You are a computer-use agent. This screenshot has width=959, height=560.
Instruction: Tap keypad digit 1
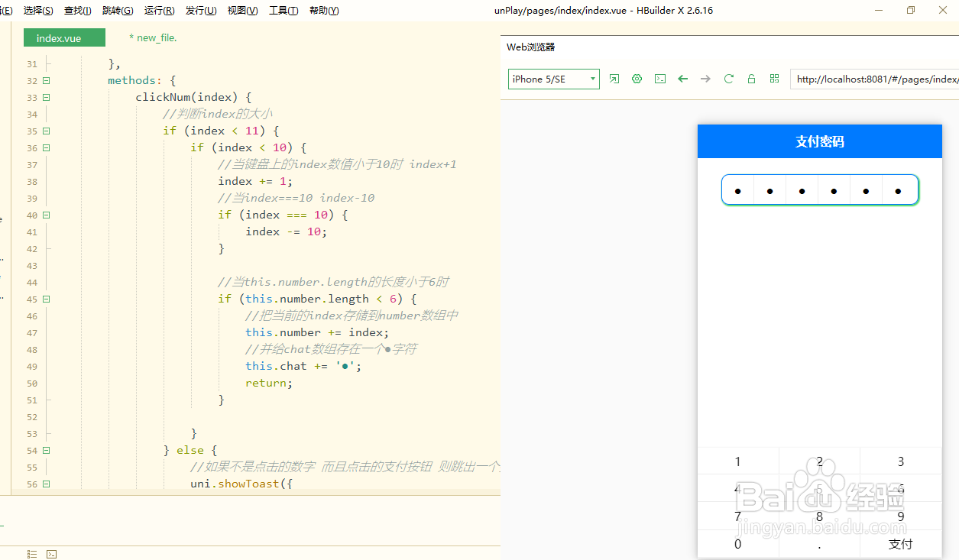737,461
